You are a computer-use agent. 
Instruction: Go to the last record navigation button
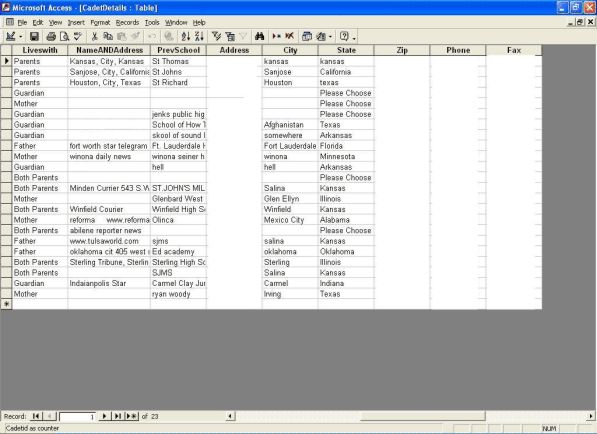click(x=118, y=416)
